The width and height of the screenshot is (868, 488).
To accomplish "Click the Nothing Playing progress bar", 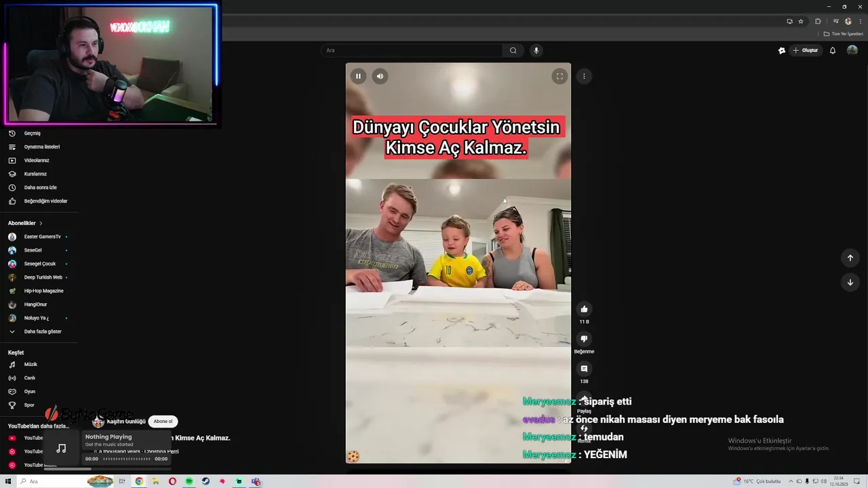I will (x=126, y=459).
